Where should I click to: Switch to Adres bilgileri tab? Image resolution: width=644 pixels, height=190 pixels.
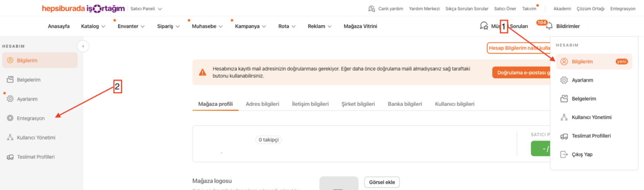tap(263, 104)
